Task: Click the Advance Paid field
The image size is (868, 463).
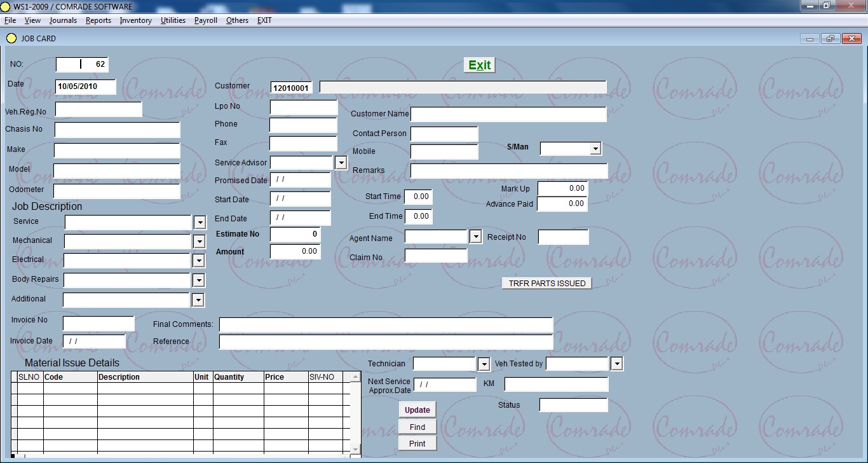Action: click(562, 204)
